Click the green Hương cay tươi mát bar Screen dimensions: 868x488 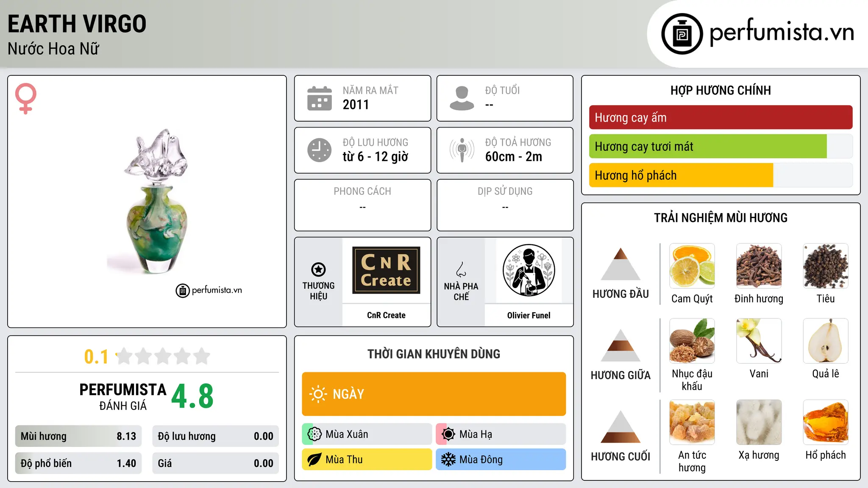(708, 147)
